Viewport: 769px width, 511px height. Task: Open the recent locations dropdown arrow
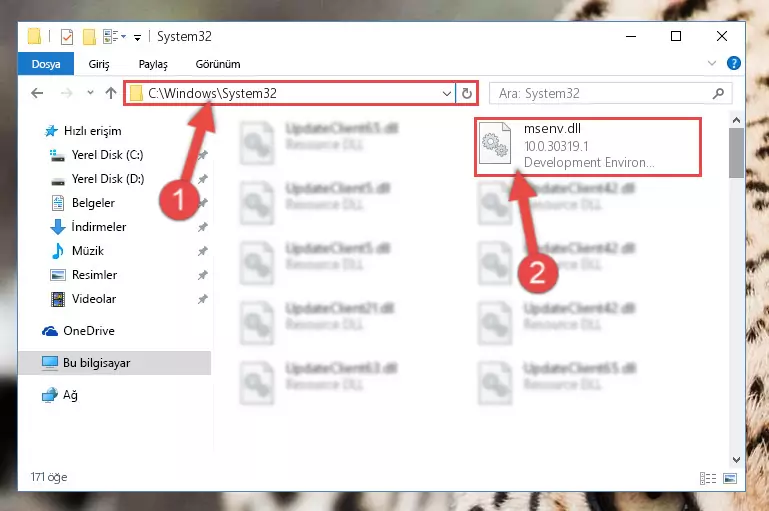pos(90,93)
